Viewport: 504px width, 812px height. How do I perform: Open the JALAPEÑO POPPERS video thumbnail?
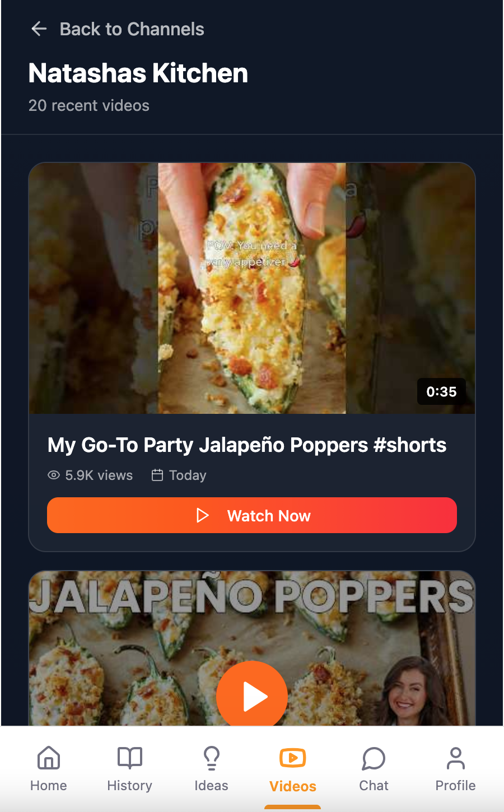(252, 648)
